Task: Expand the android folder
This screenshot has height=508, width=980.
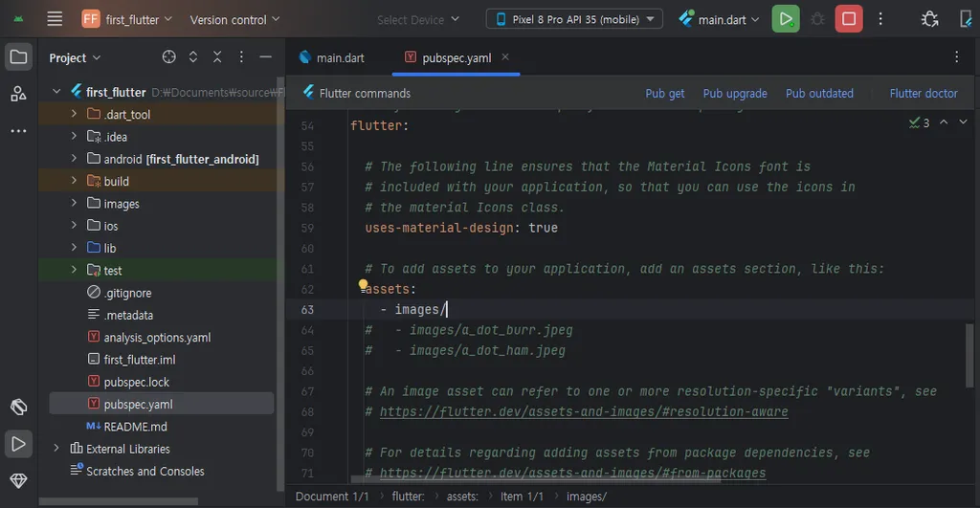Action: click(74, 158)
